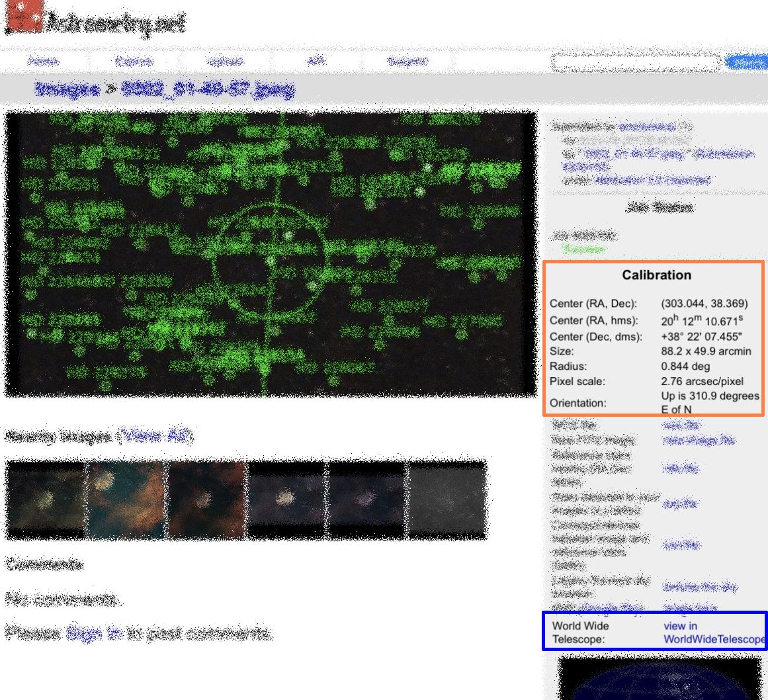Select the 'Center (RA, hms):' label
The image size is (768, 700).
point(593,320)
